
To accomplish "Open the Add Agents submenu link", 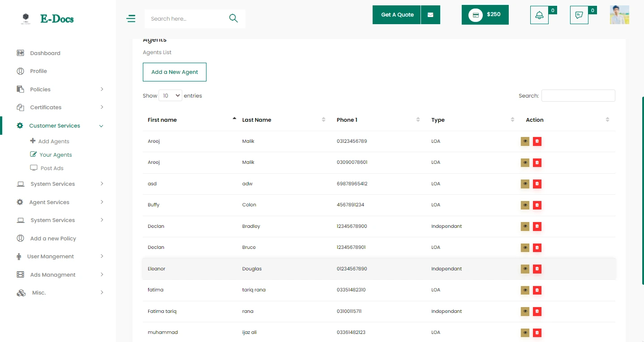I will point(50,141).
